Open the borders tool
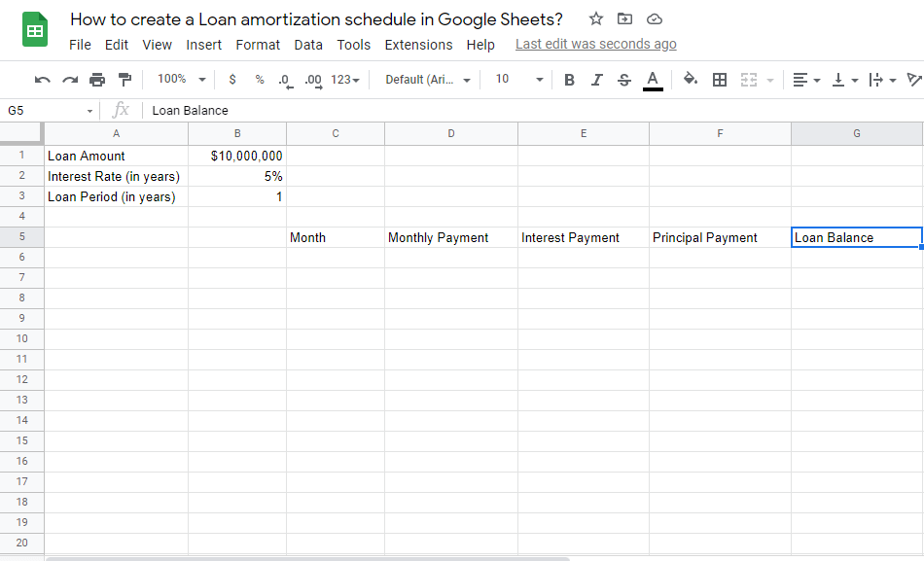924x561 pixels. click(x=720, y=80)
